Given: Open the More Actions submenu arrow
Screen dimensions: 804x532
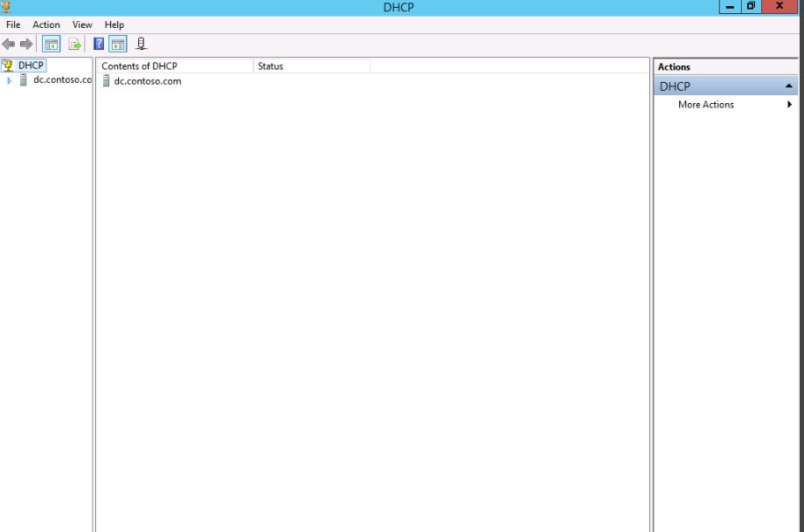Looking at the screenshot, I should click(x=789, y=105).
